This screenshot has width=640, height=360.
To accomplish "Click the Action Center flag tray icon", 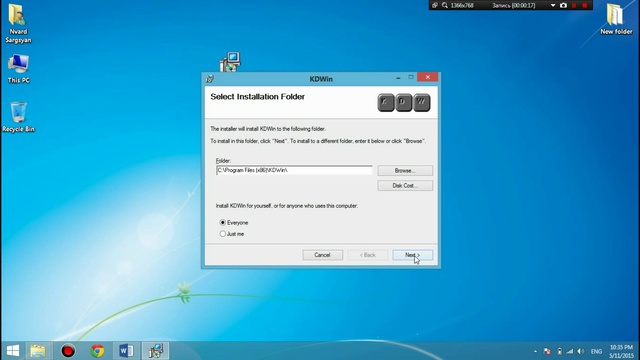I will [x=547, y=351].
